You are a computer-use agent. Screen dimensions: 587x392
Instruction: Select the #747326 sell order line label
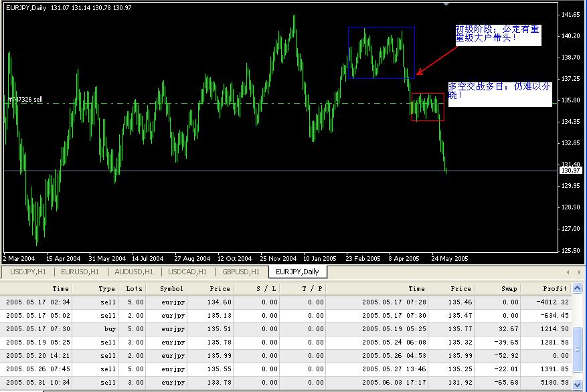[x=25, y=100]
